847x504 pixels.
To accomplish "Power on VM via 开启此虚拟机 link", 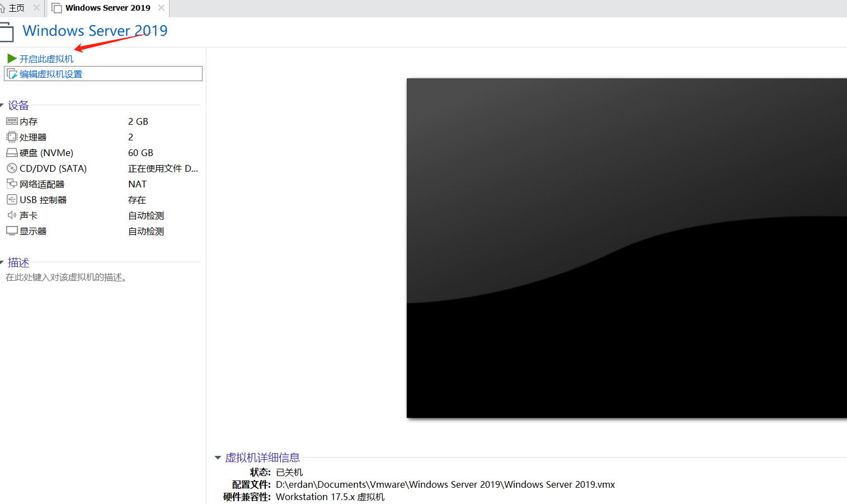I will pyautogui.click(x=46, y=59).
